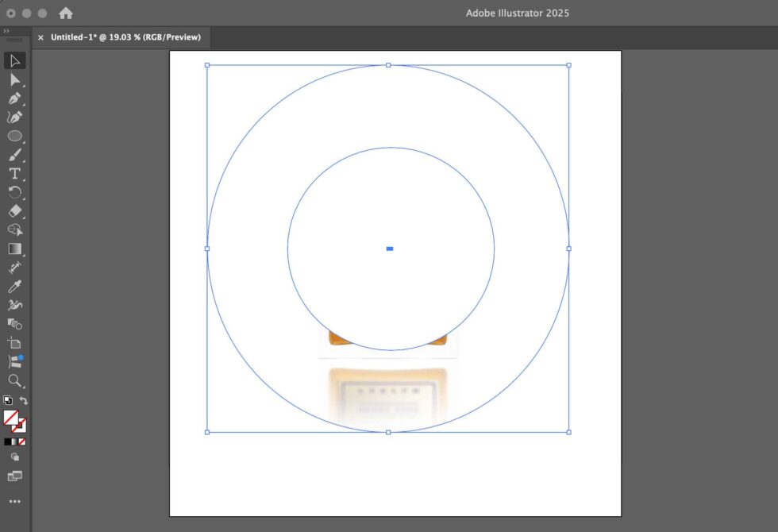Viewport: 778px width, 532px height.
Task: Select the center point of the circles
Action: 389,249
